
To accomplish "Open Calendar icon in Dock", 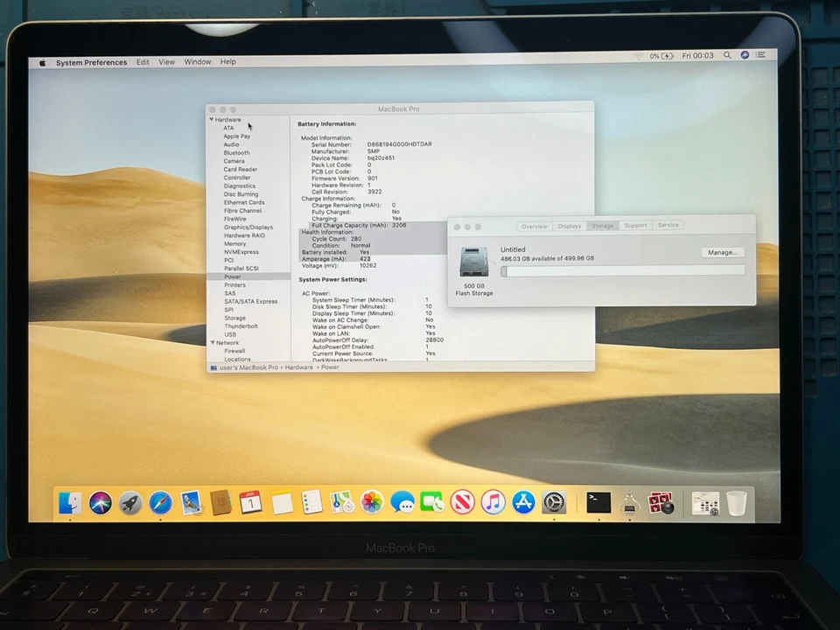I will [251, 502].
